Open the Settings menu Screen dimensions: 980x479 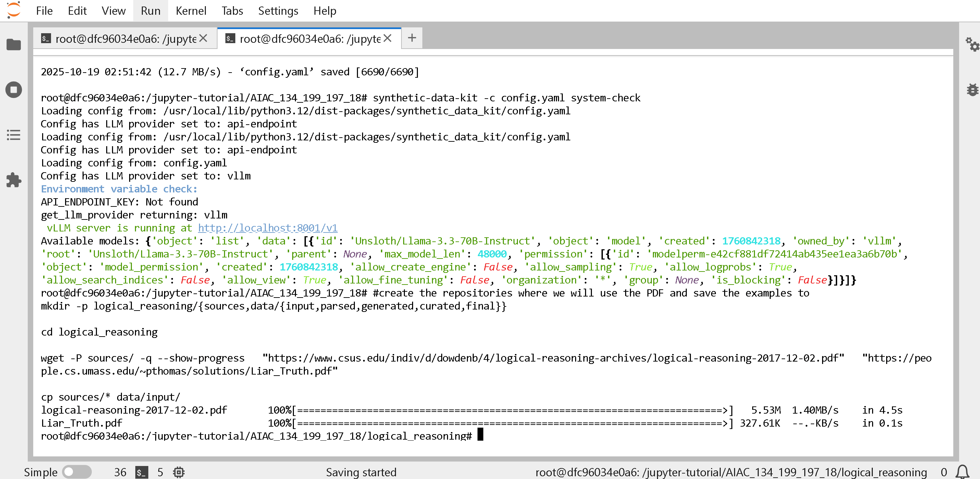coord(278,11)
